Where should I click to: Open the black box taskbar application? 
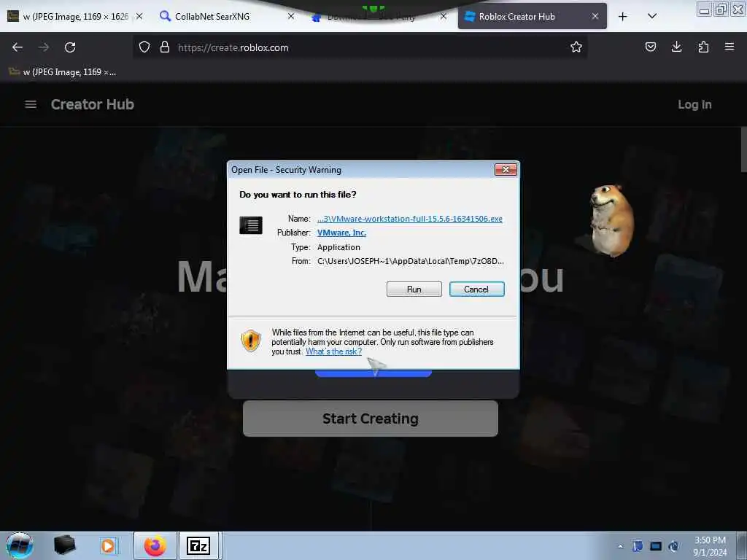click(x=64, y=545)
